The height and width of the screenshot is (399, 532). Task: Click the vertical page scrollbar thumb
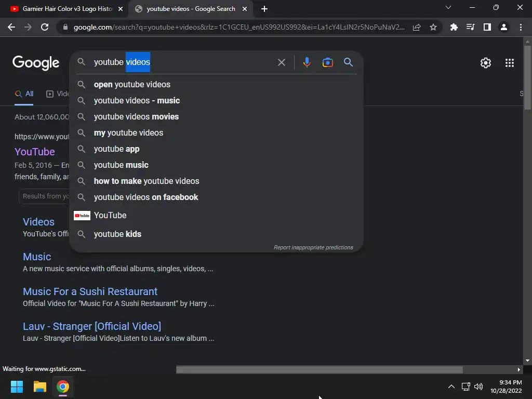527,77
